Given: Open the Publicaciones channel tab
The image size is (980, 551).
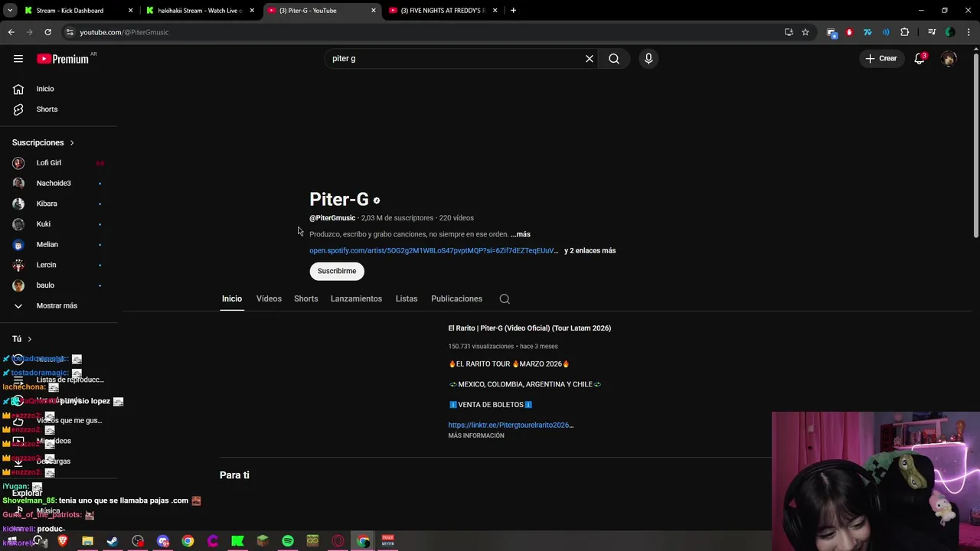Looking at the screenshot, I should click(456, 299).
